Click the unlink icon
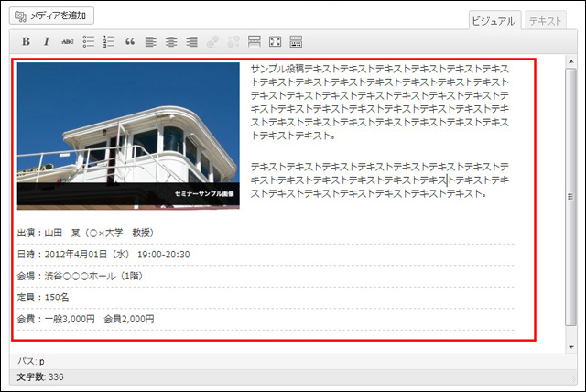This screenshot has height=392, width=586. [233, 42]
